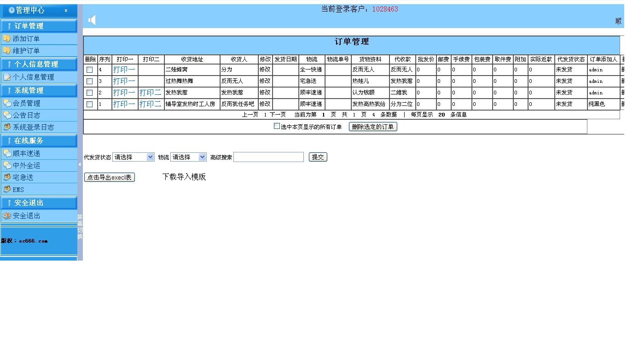Open 系统登录日志 menu item
Viewport: 644px width, 343px height.
33,128
